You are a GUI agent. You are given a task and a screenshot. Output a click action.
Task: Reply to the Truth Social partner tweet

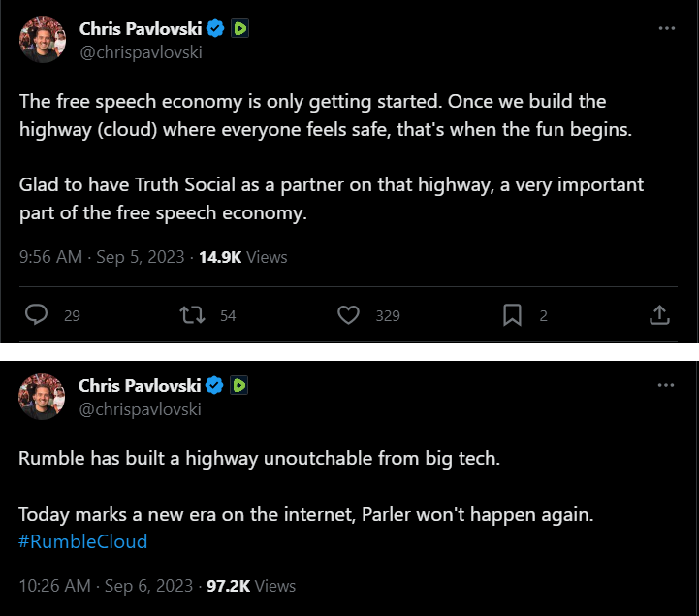coord(37,315)
